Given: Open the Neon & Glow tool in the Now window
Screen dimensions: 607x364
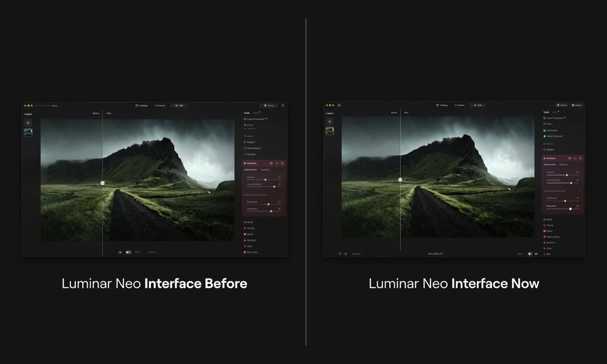Looking at the screenshot, I should tap(552, 237).
